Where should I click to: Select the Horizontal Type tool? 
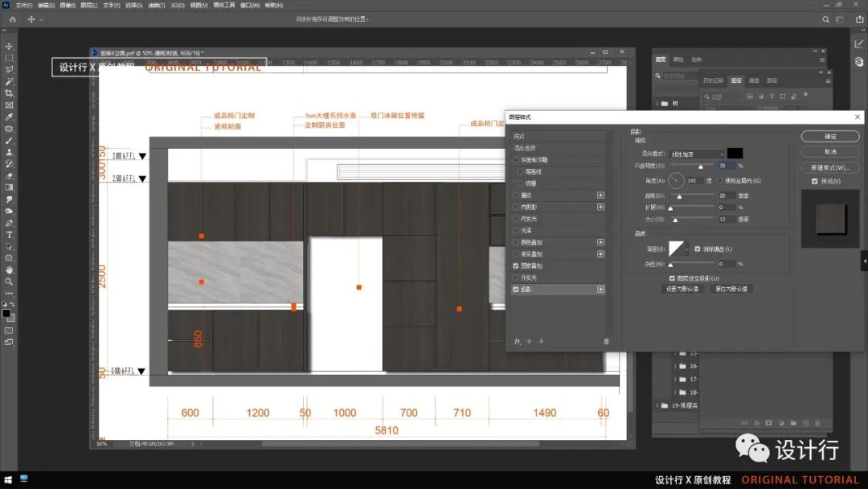9,235
